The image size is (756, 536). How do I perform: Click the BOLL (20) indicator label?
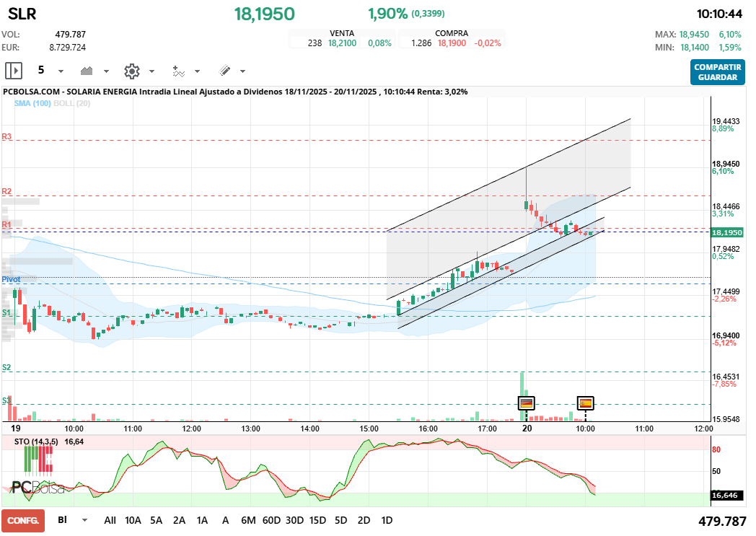pyautogui.click(x=72, y=103)
